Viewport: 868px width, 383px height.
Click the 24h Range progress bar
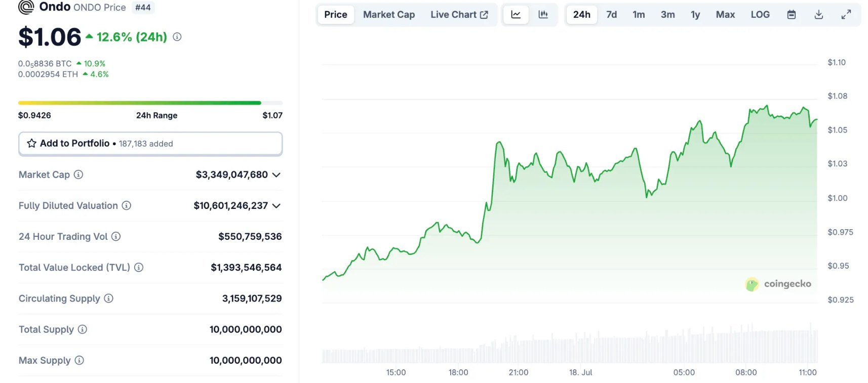(150, 103)
